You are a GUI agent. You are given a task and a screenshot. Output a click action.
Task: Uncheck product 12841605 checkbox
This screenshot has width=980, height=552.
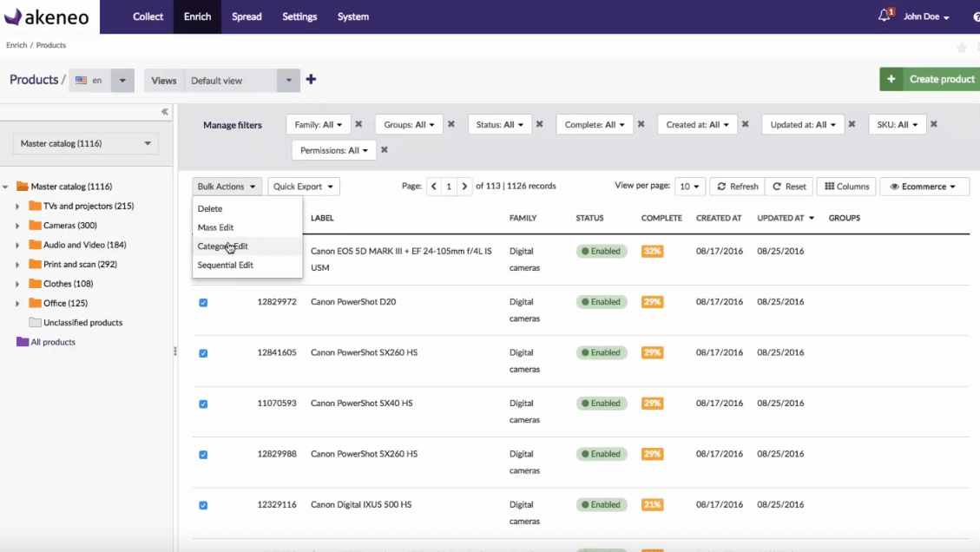203,353
